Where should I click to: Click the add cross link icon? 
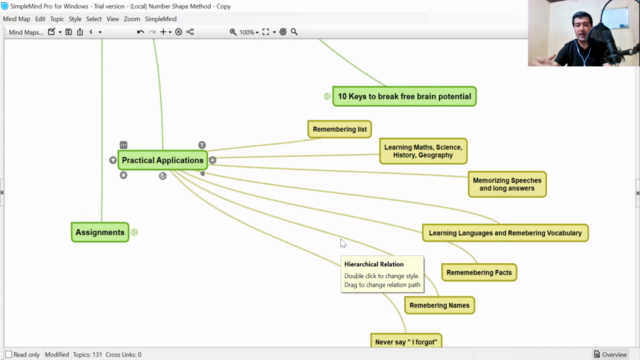coord(190,32)
